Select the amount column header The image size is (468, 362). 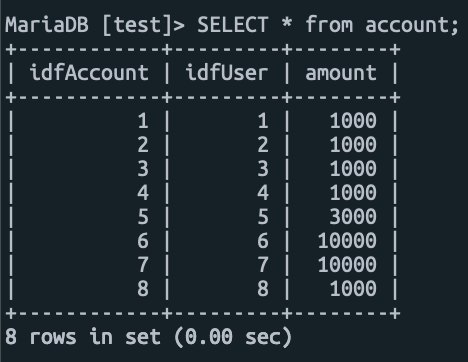341,73
